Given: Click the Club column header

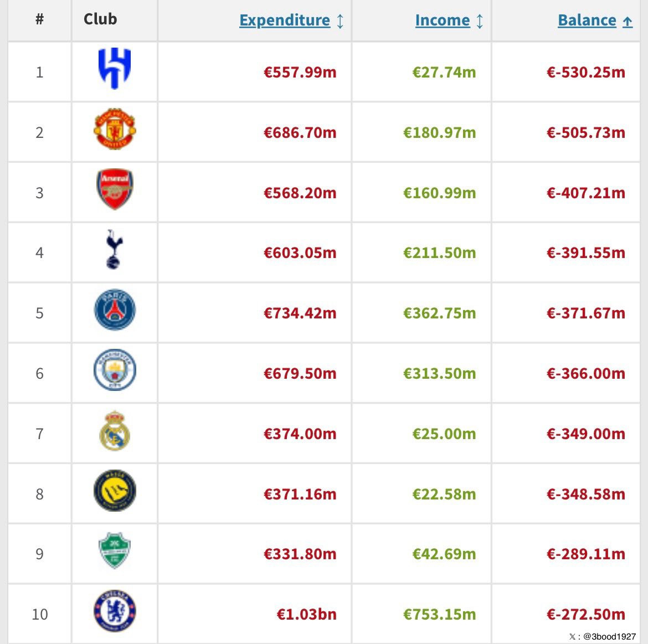Looking at the screenshot, I should 100,19.
